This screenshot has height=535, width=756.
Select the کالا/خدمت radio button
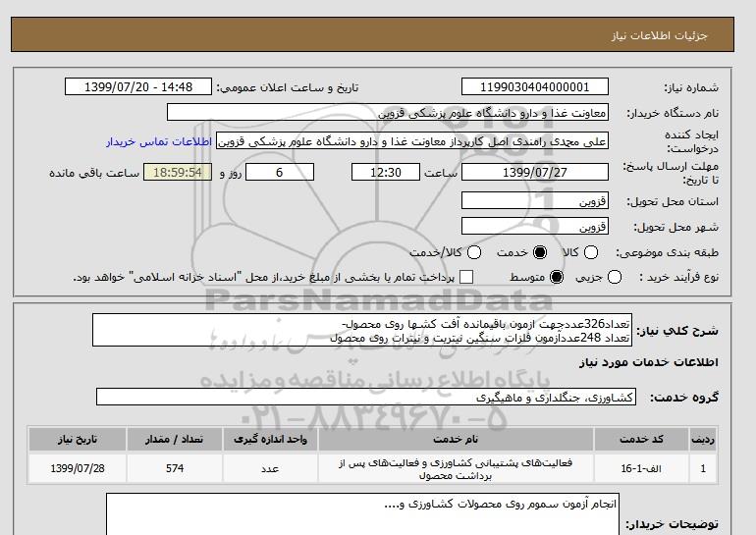point(474,252)
